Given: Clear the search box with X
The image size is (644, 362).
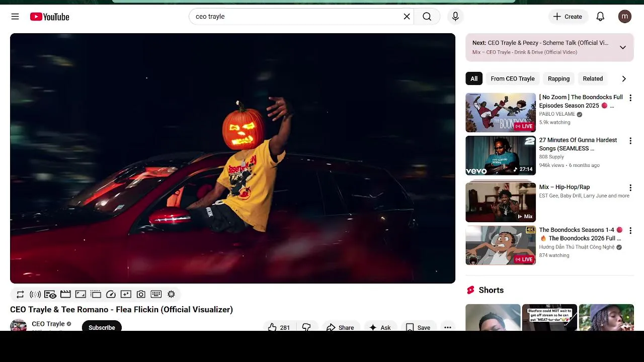Looking at the screenshot, I should coord(407,17).
